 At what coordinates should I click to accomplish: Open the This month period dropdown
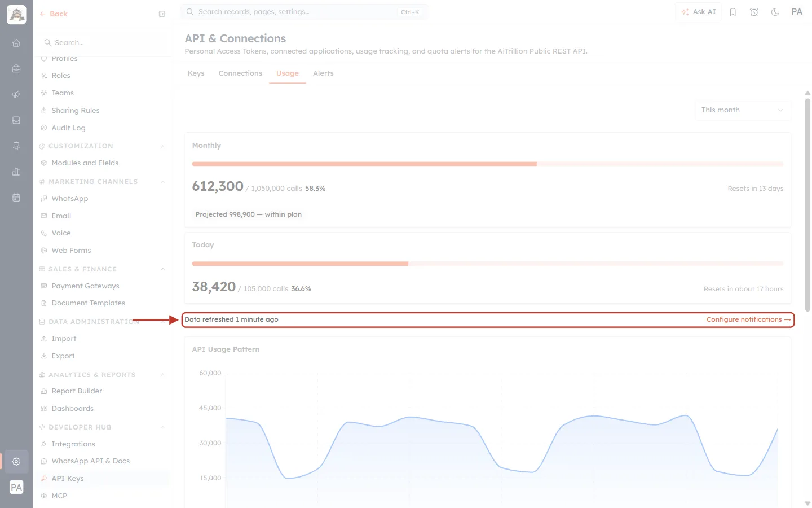(x=743, y=110)
